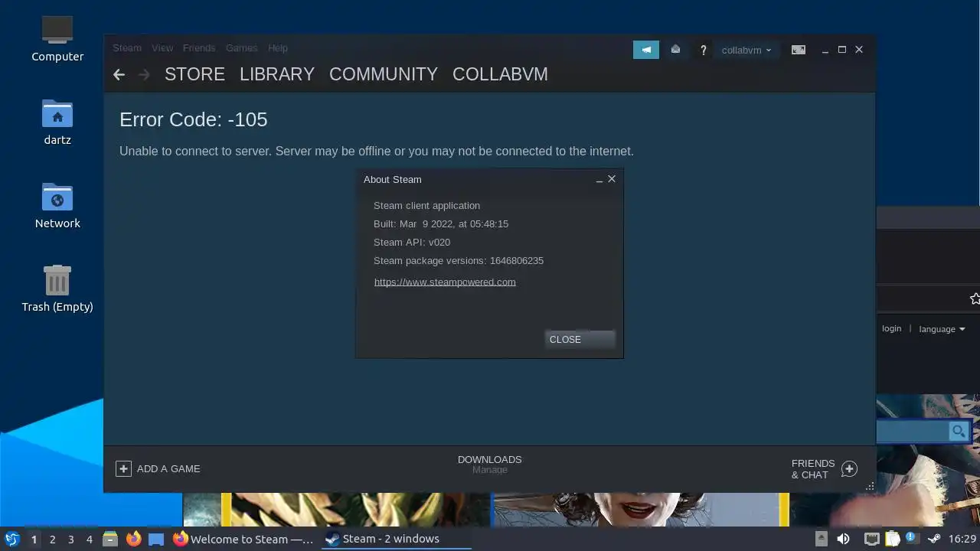980x551 pixels.
Task: Minimize the Steam client window
Action: click(825, 50)
